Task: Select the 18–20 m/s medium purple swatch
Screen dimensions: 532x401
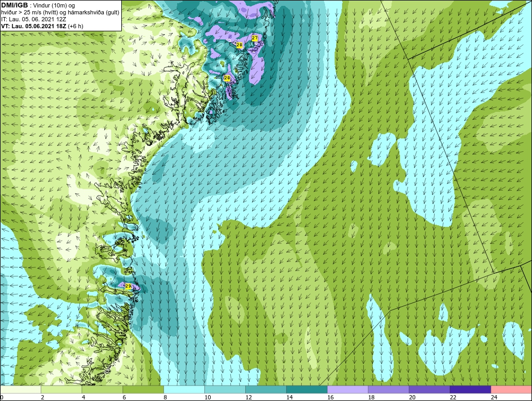Action: pos(388,389)
